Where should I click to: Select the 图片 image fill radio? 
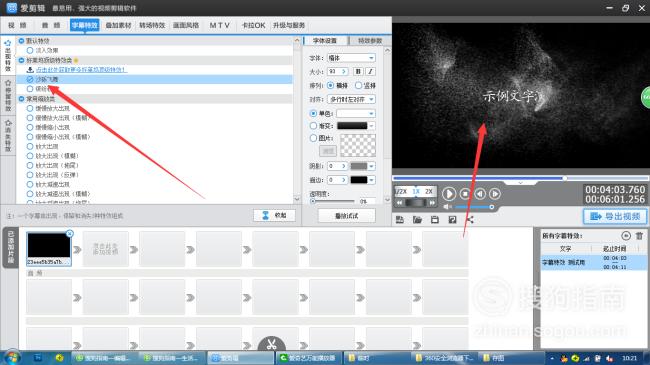pos(313,138)
